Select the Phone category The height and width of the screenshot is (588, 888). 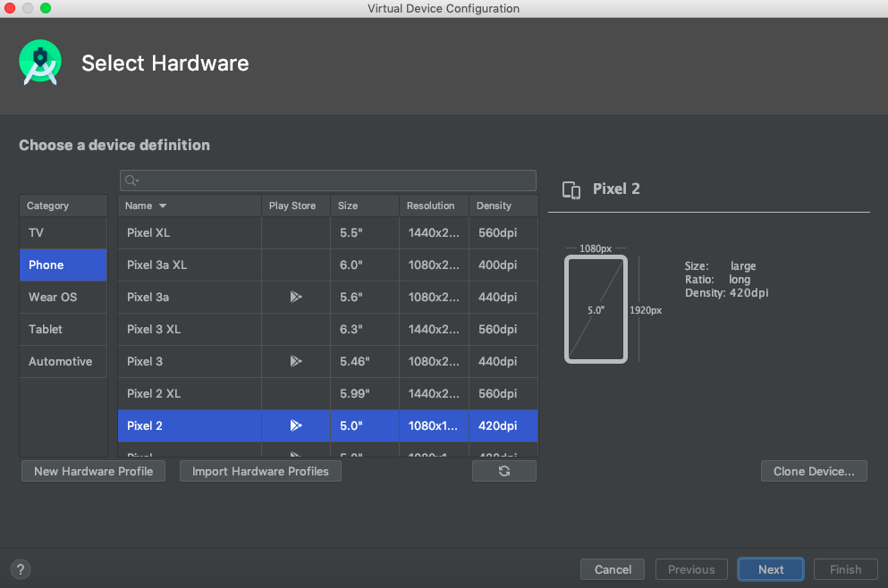63,265
